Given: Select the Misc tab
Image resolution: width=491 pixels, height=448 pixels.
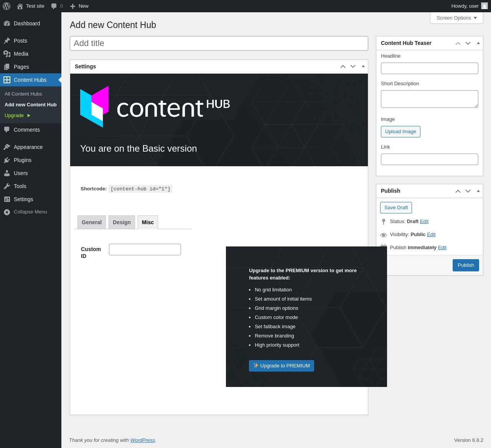Looking at the screenshot, I should pyautogui.click(x=148, y=222).
